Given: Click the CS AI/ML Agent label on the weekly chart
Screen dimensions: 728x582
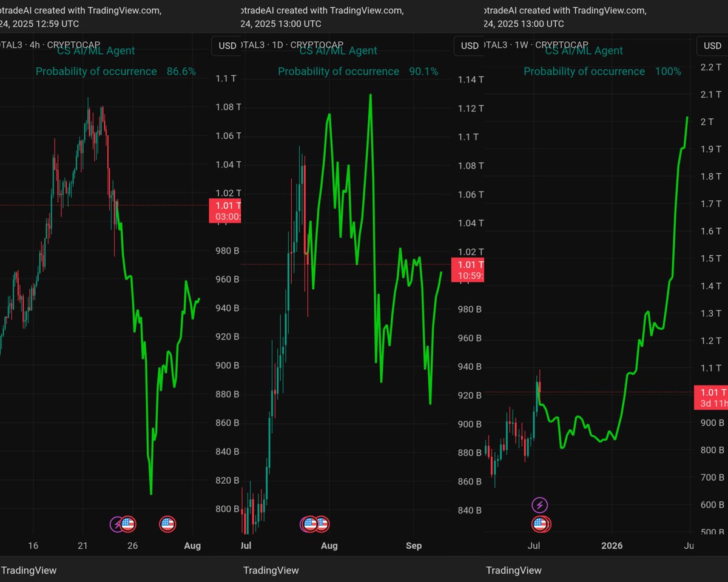Looking at the screenshot, I should 584,51.
